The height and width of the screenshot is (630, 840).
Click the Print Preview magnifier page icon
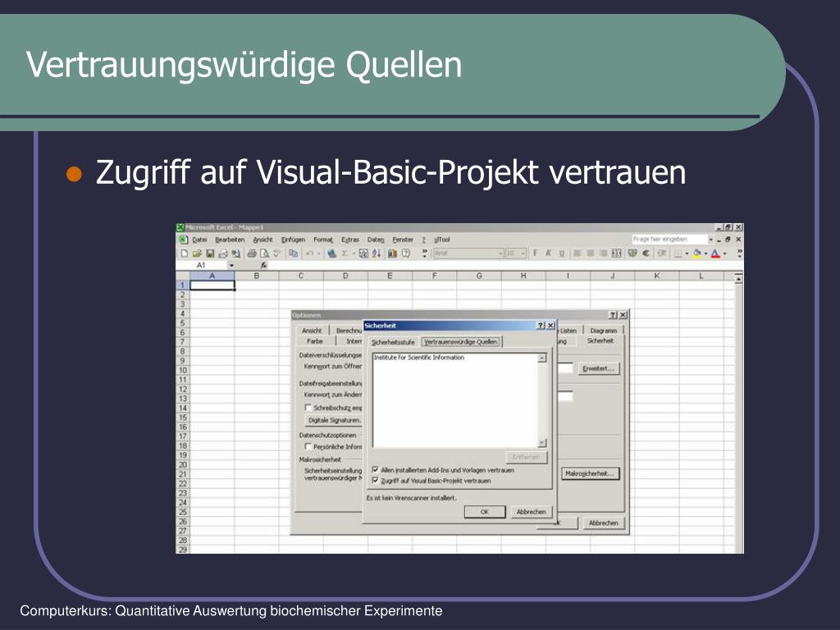tap(264, 253)
